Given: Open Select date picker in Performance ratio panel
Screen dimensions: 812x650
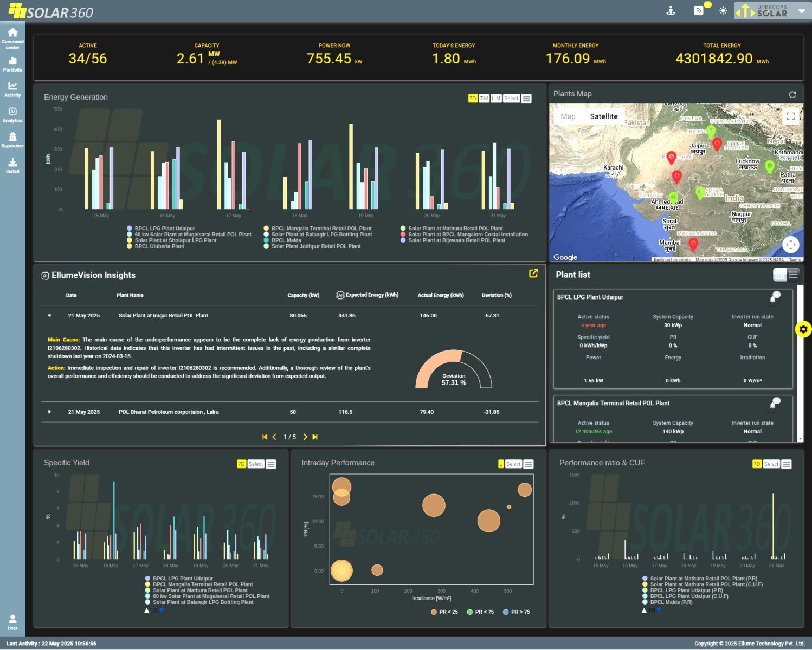Looking at the screenshot, I should pyautogui.click(x=771, y=464).
